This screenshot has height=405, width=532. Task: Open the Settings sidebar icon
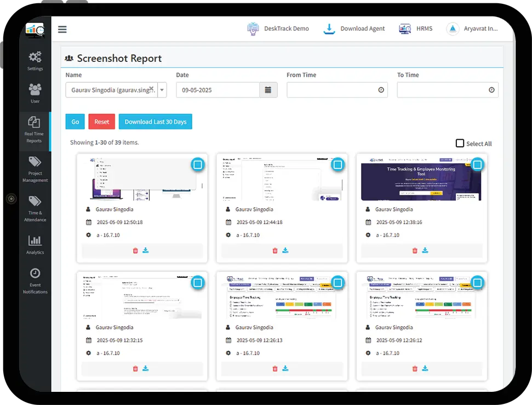pyautogui.click(x=35, y=59)
